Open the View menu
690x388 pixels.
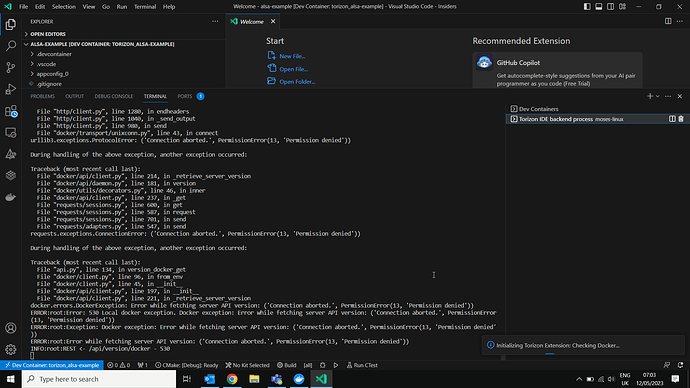tap(88, 7)
